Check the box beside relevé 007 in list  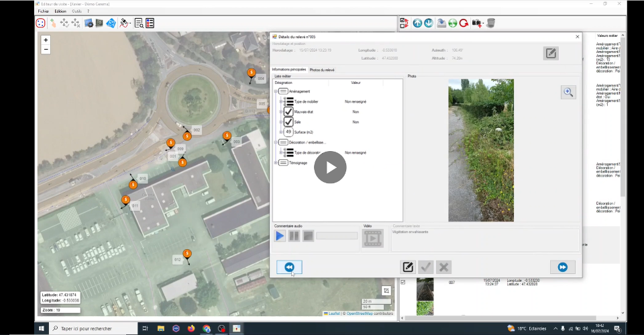click(403, 283)
